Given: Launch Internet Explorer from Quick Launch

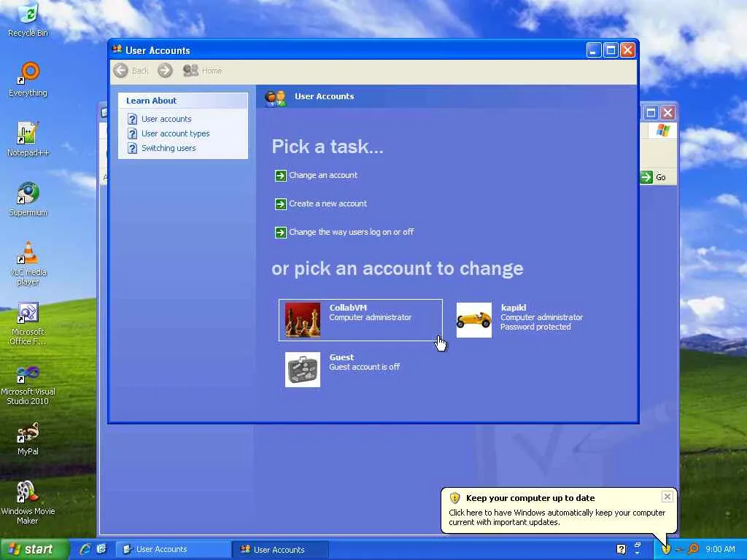Looking at the screenshot, I should pyautogui.click(x=85, y=549).
